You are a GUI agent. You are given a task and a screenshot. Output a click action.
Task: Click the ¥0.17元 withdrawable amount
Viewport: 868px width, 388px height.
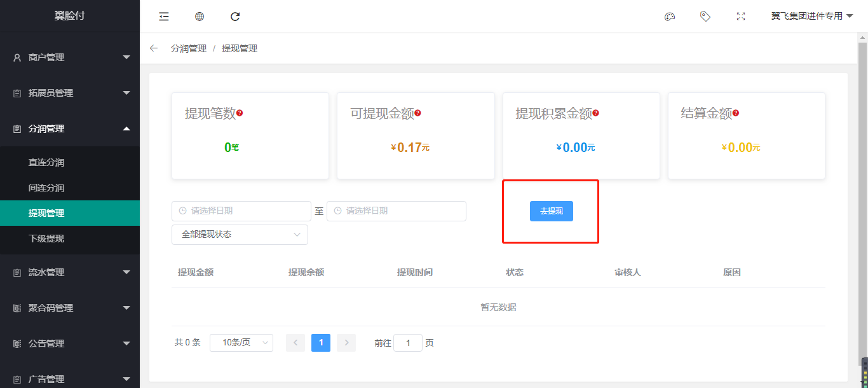[410, 148]
